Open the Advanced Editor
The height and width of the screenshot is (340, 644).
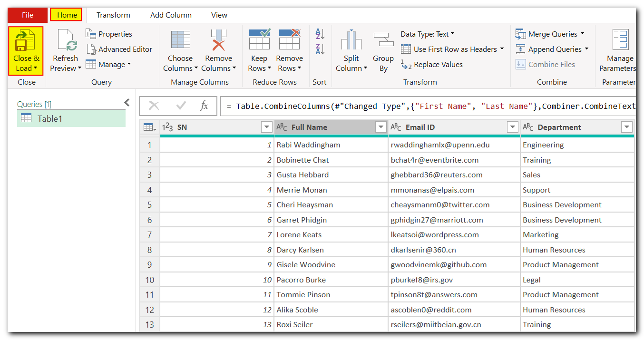[119, 49]
